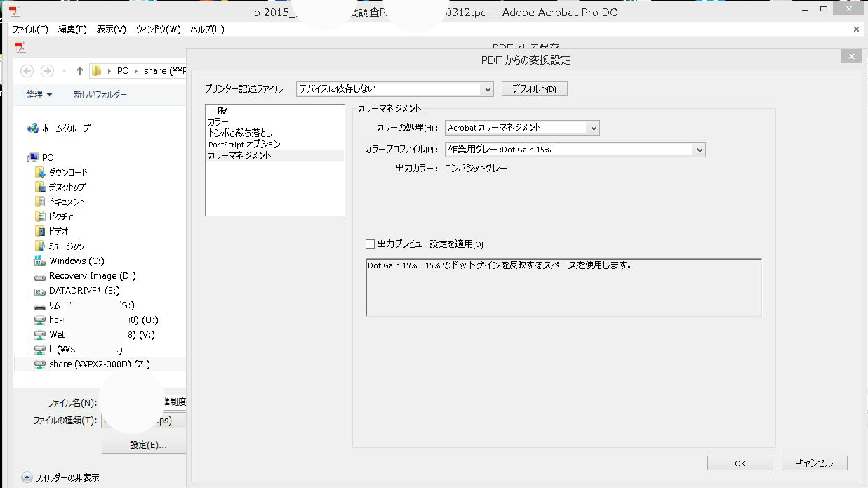Screen dimensions: 868x488
Task: Open the ヘルプ(H) menu
Action: click(207, 29)
